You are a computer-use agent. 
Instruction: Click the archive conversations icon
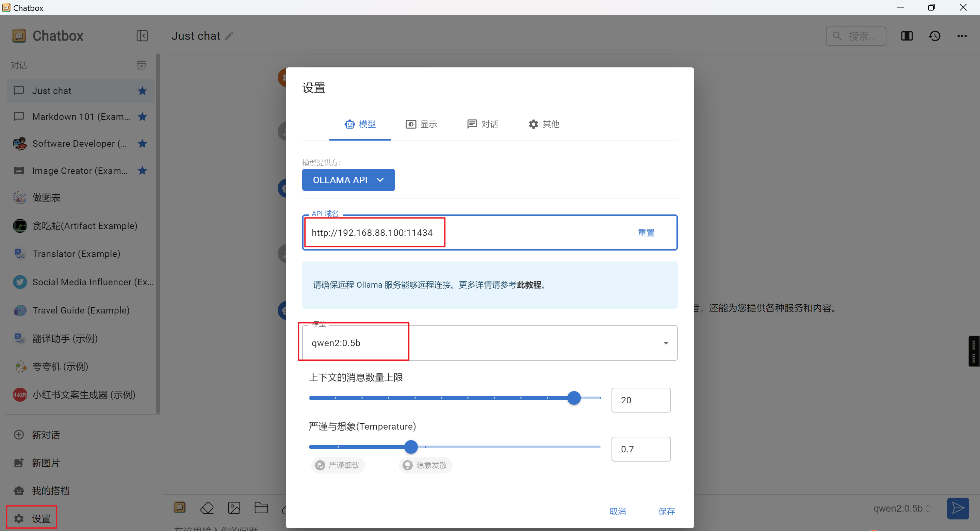coord(141,65)
